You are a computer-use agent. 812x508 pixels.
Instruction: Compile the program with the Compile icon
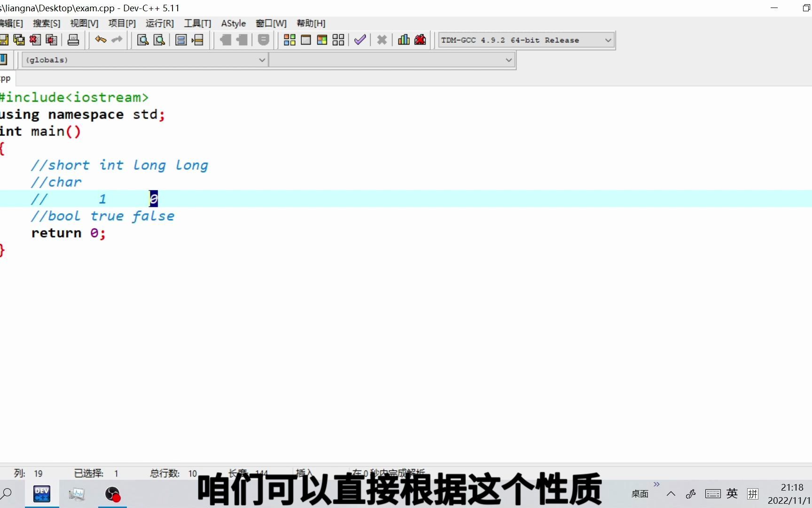[289, 40]
